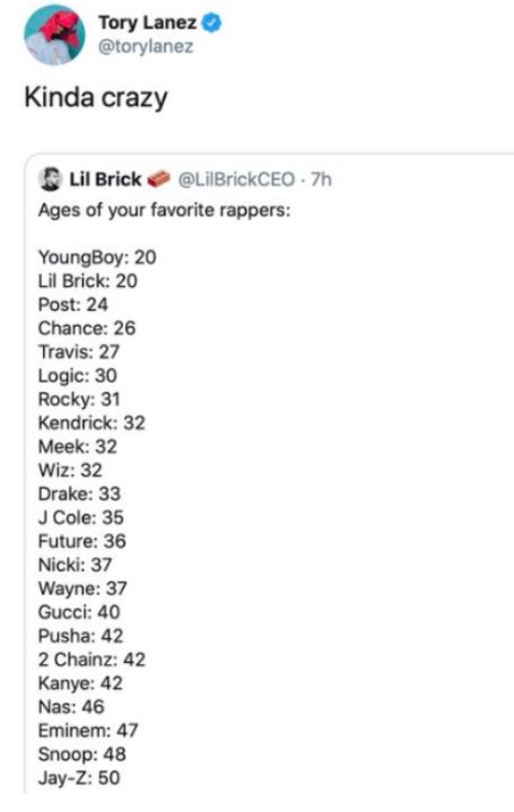Open Lil Brick's small avatar

(51, 179)
